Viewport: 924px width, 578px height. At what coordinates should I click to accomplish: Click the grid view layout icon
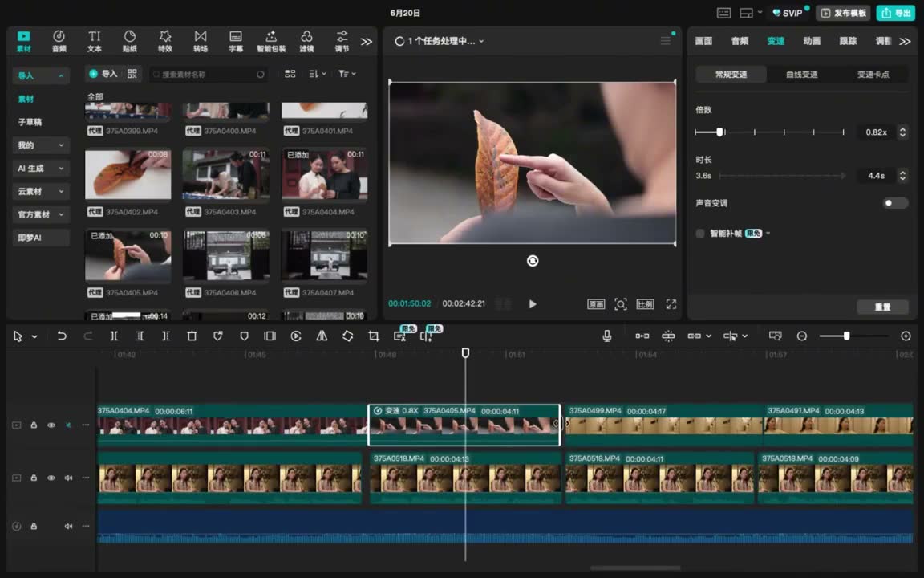pos(290,74)
